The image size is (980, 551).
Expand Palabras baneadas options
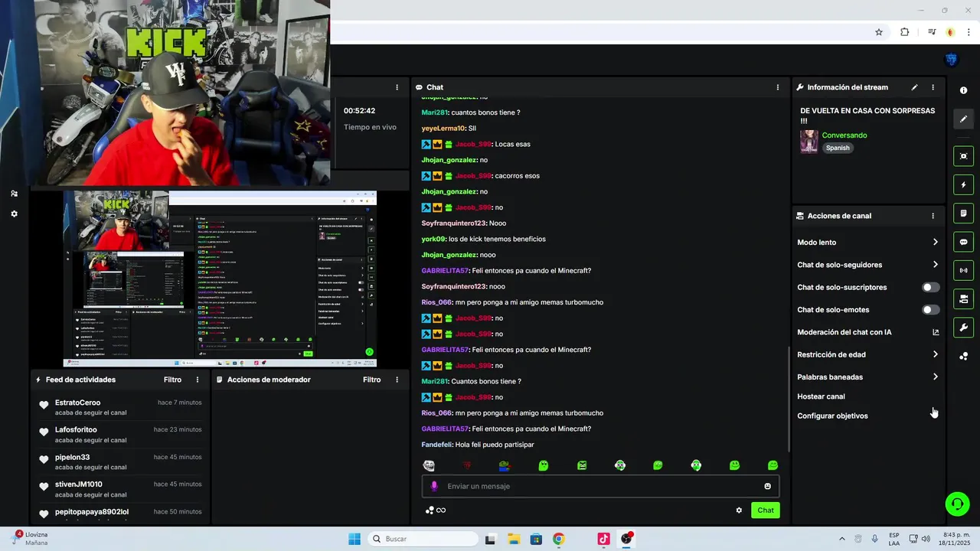coord(935,377)
